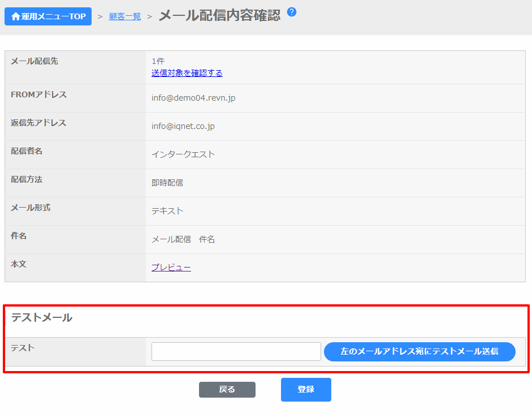The image size is (532, 418).
Task: Click the 即時配信 delivery method value
Action: 167,183
